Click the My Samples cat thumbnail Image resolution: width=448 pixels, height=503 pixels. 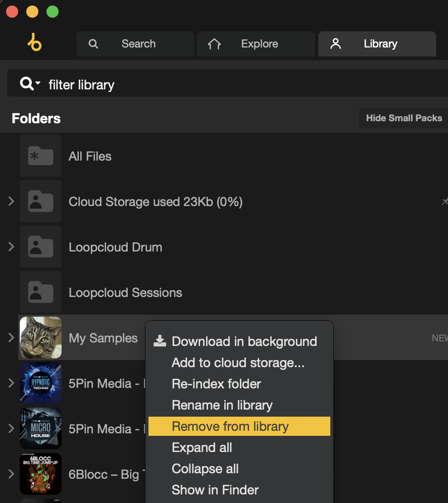pyautogui.click(x=41, y=337)
